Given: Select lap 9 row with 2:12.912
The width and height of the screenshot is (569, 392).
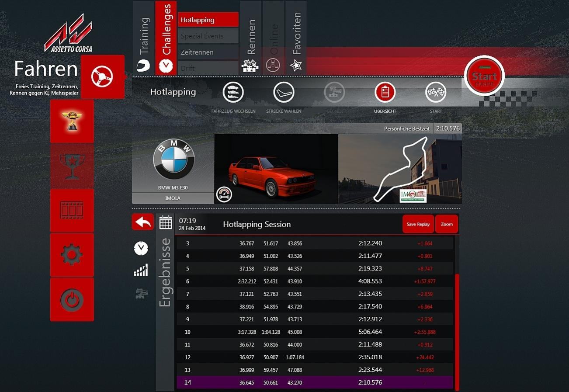Looking at the screenshot, I should tap(315, 319).
